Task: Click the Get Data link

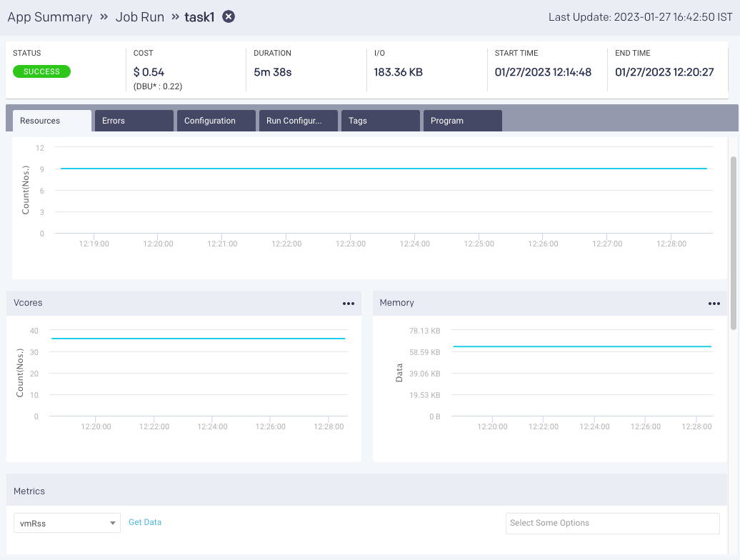Action: (x=145, y=522)
